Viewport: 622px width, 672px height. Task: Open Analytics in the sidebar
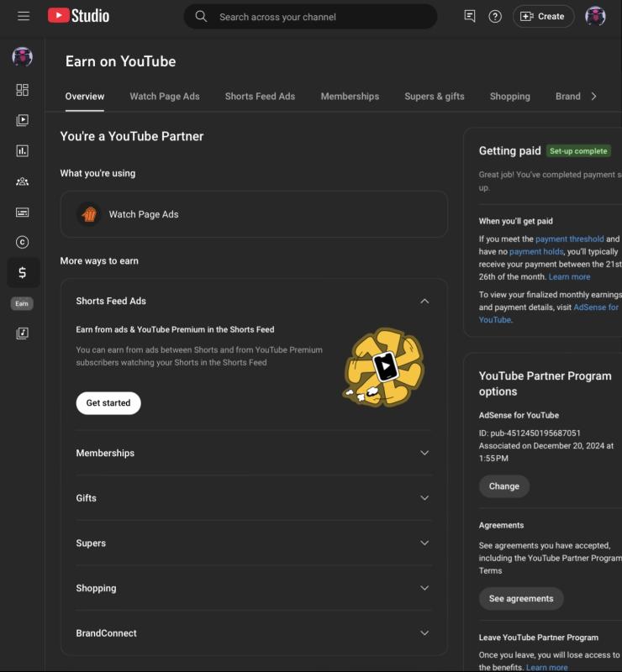click(23, 151)
